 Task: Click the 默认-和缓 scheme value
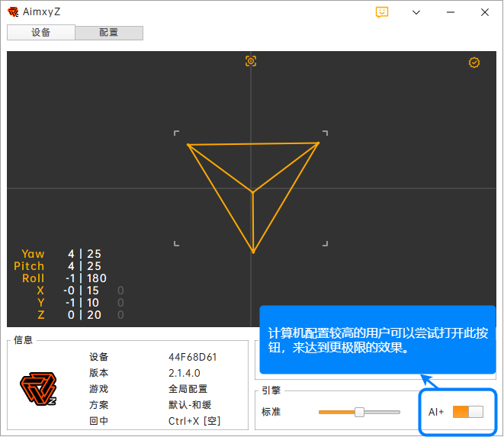tap(190, 405)
